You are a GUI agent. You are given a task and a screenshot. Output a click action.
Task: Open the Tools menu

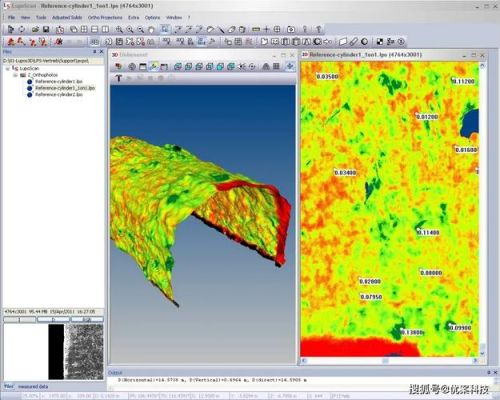tap(41, 17)
